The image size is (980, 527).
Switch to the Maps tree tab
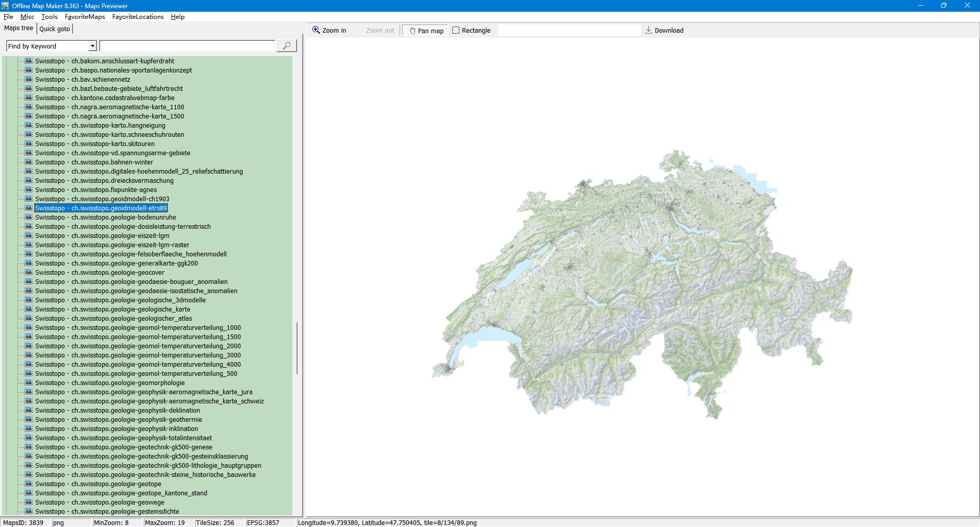[18, 28]
